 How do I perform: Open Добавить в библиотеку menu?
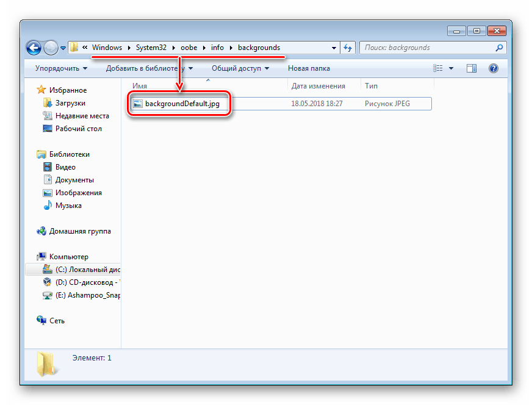[149, 68]
